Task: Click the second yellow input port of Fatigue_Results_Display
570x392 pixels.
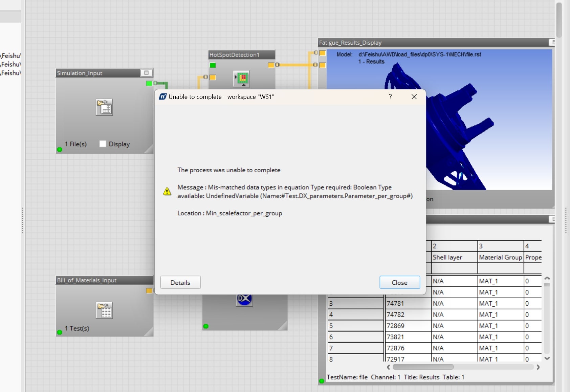Action: click(323, 65)
